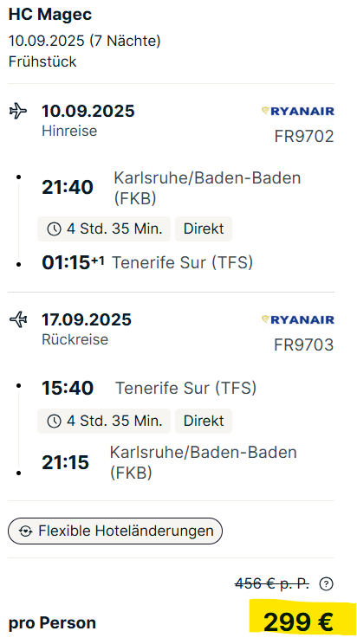This screenshot has height=644, width=357.
Task: Click the 01:15 Tenerife Sur arrival entry
Action: tap(147, 263)
